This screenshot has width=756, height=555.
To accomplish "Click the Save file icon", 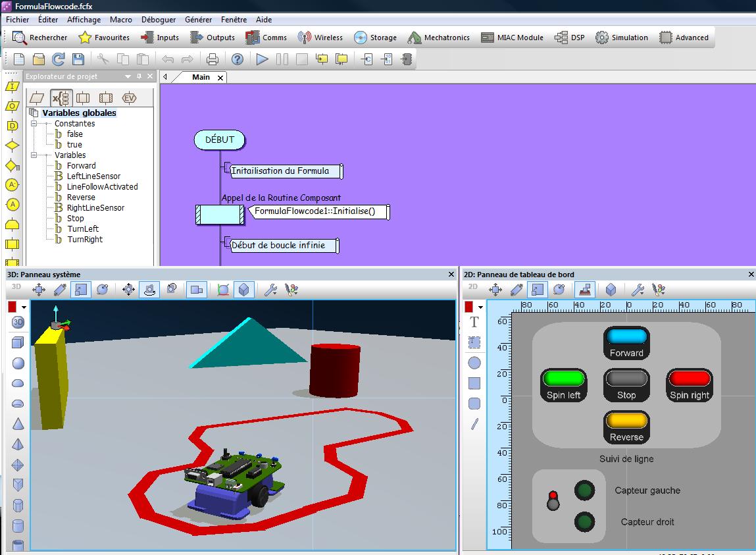I will 78,59.
